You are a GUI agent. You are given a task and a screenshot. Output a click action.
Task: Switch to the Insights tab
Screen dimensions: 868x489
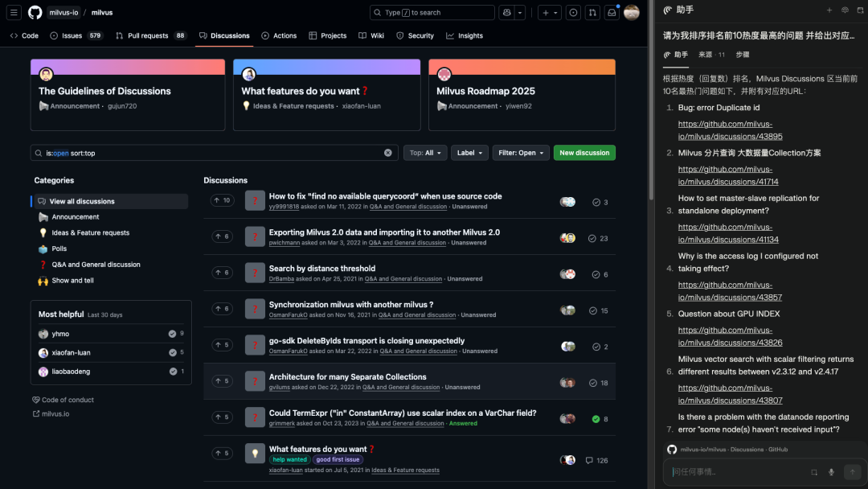click(465, 35)
